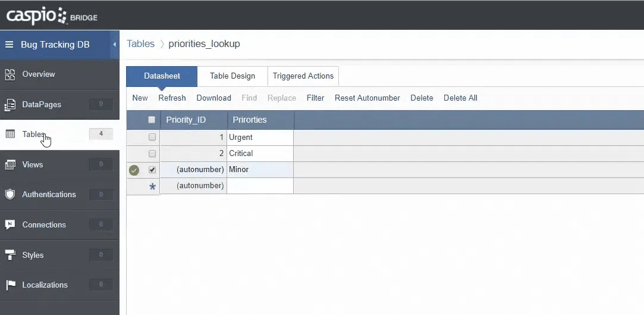The image size is (644, 315).
Task: Click the Filter toolbar button
Action: [315, 98]
